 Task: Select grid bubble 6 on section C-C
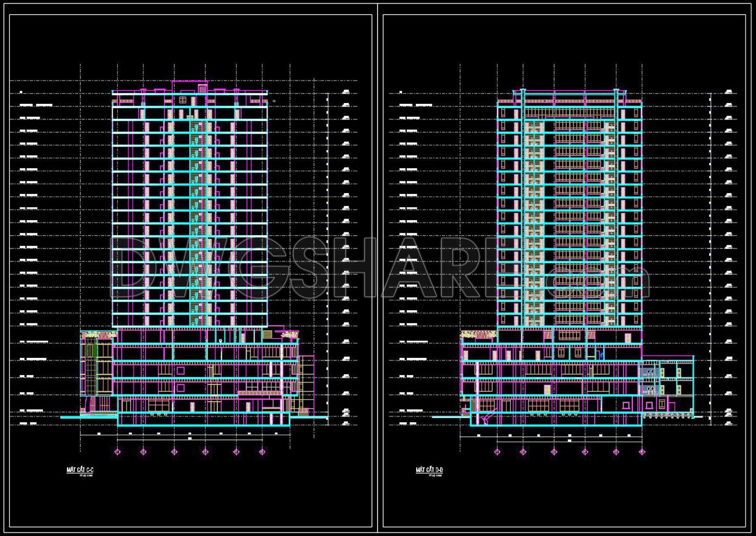(262, 451)
